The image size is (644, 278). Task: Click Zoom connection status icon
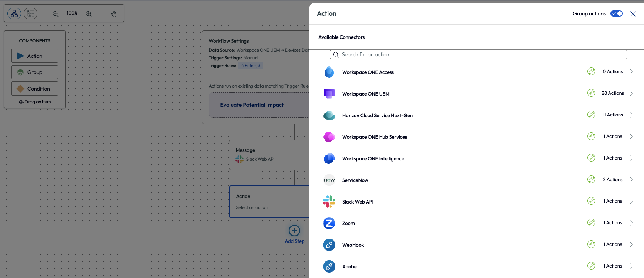point(591,222)
